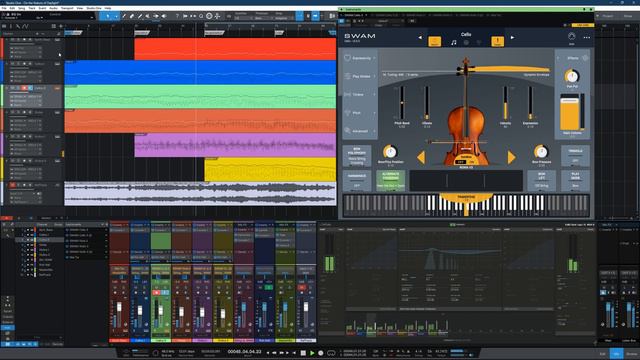The height and width of the screenshot is (360, 640).
Task: Mute the red track in track list
Action: 13,40
